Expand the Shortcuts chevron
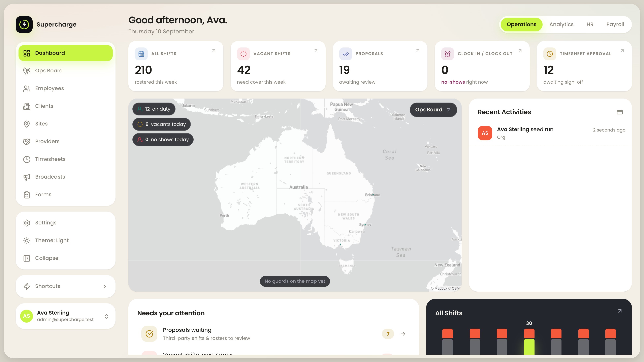The width and height of the screenshot is (644, 362). pos(105,287)
